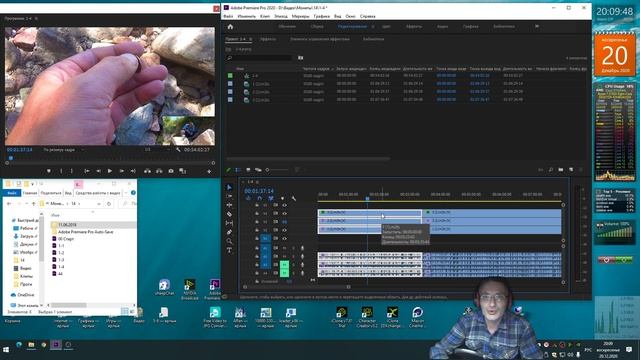Open the Project panel tab menu
Viewport: 640px width, 360px height.
[x=250, y=39]
